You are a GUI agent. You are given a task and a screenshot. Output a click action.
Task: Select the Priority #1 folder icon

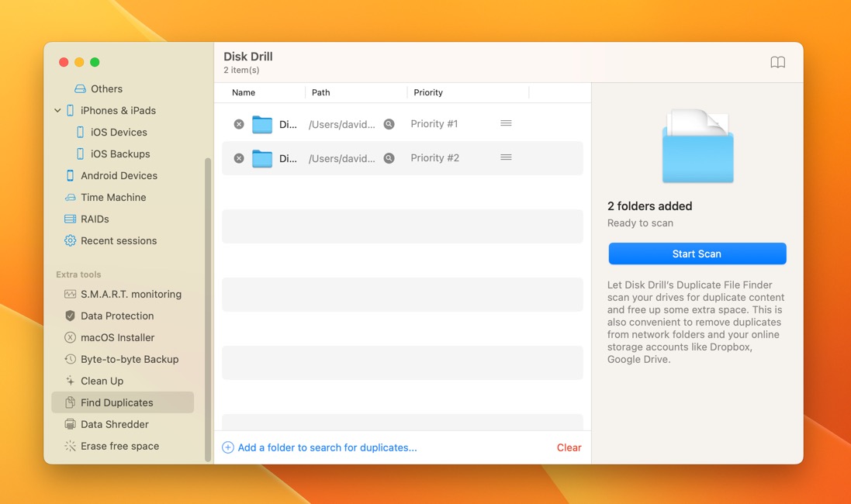tap(262, 124)
